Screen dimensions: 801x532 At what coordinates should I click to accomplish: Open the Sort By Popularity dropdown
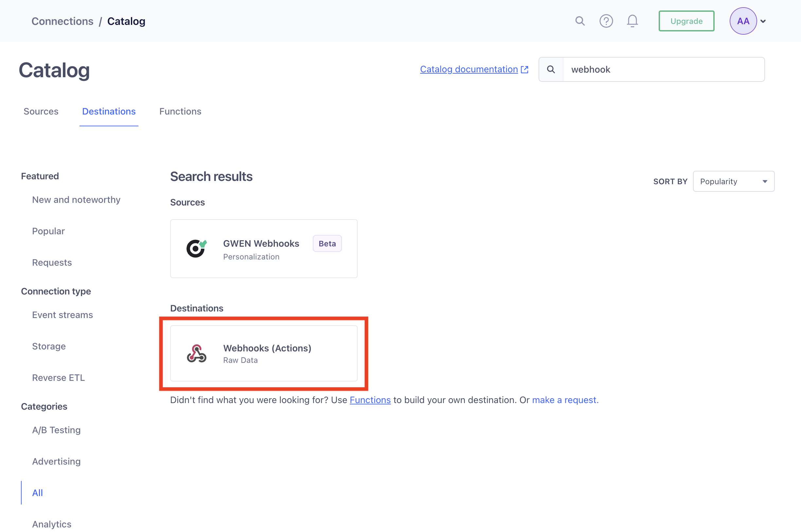[x=734, y=182]
